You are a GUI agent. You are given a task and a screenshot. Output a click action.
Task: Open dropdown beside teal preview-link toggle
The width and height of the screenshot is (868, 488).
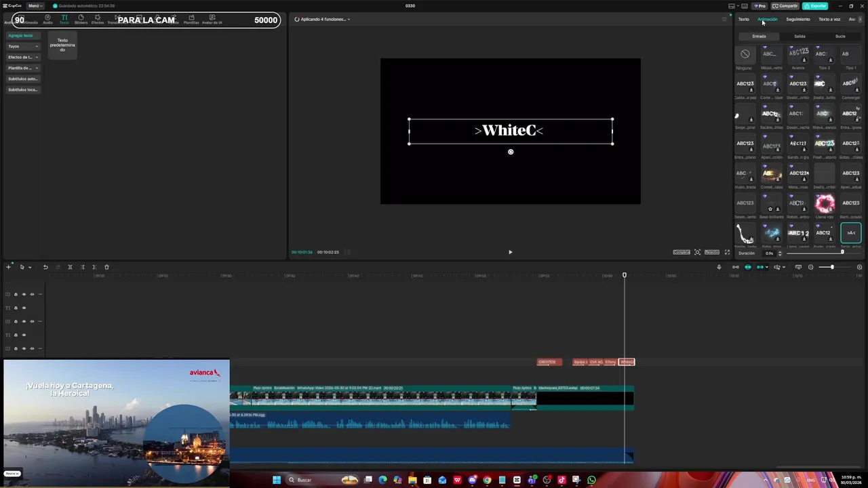click(768, 267)
